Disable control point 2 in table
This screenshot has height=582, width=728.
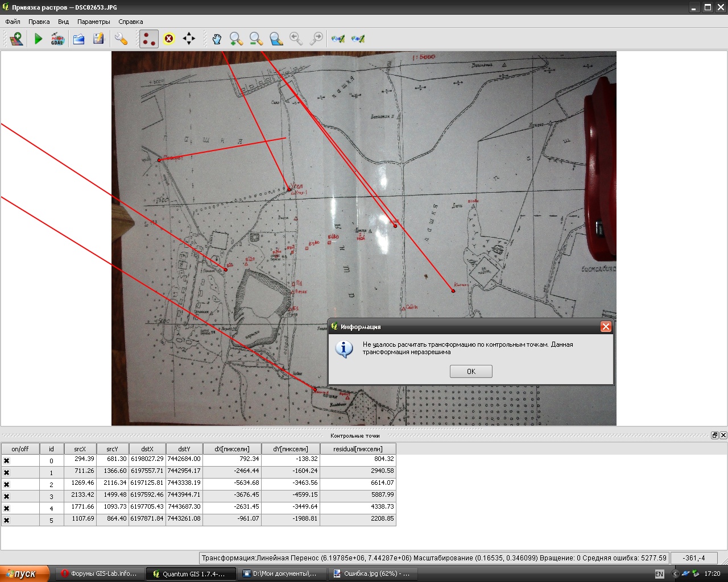click(x=7, y=485)
